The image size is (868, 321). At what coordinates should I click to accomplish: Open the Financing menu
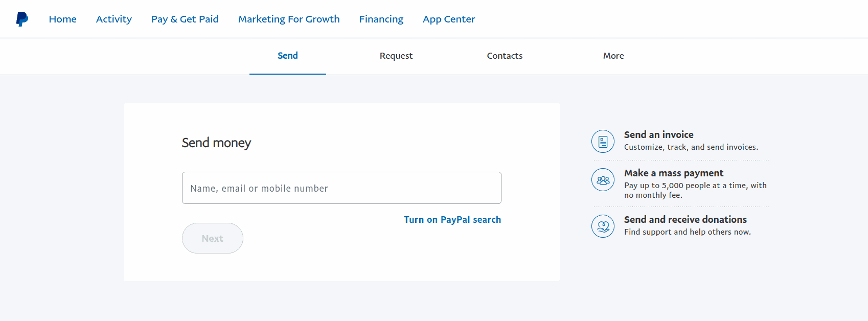[x=381, y=19]
